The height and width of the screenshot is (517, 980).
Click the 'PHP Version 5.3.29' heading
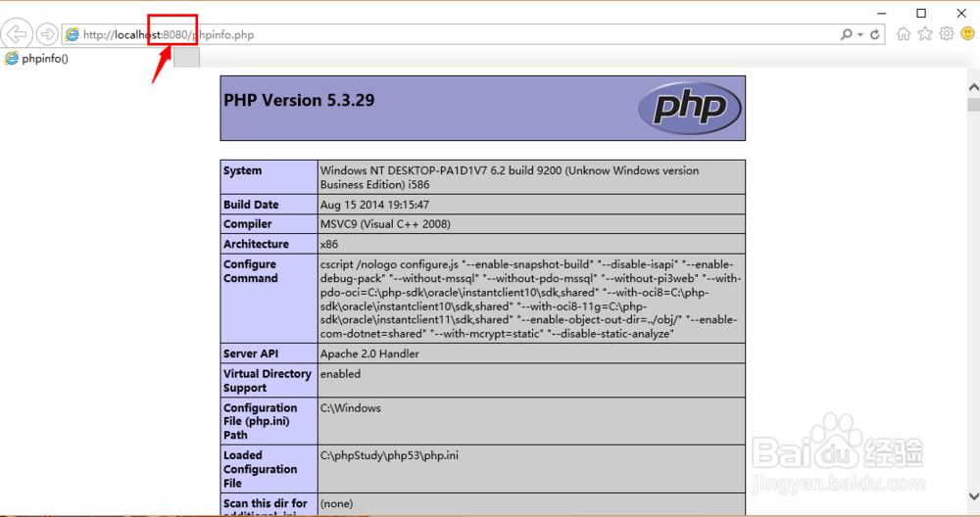(x=299, y=101)
